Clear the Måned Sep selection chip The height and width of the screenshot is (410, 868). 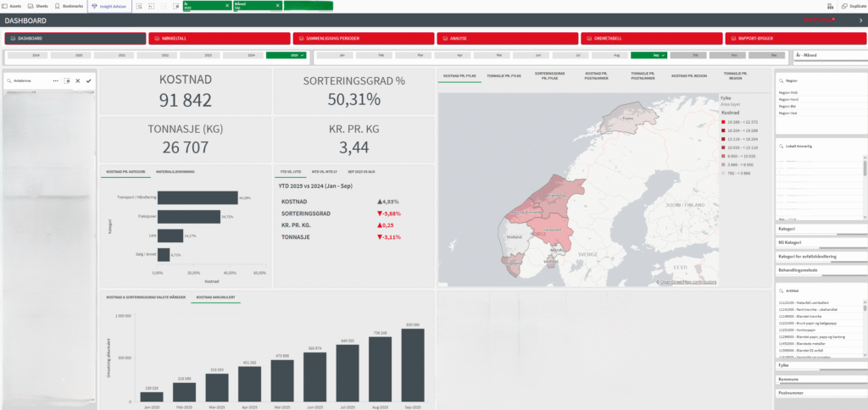coord(277,5)
